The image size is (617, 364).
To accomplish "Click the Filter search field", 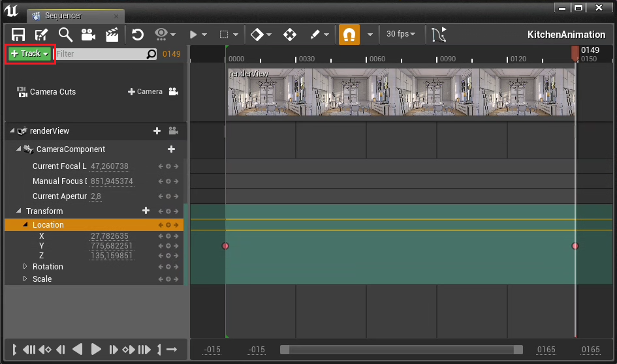I will coord(99,54).
